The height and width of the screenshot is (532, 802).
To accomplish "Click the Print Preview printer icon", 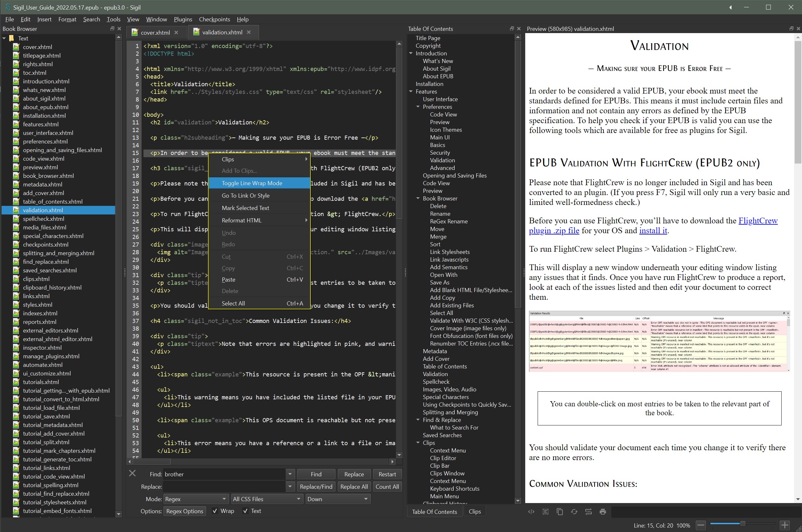I will pos(603,512).
